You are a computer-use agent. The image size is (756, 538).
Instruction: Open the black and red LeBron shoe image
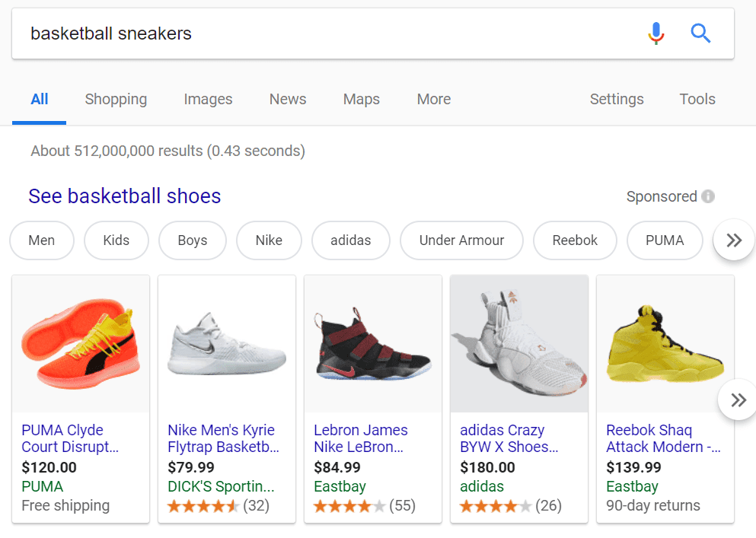pos(373,344)
